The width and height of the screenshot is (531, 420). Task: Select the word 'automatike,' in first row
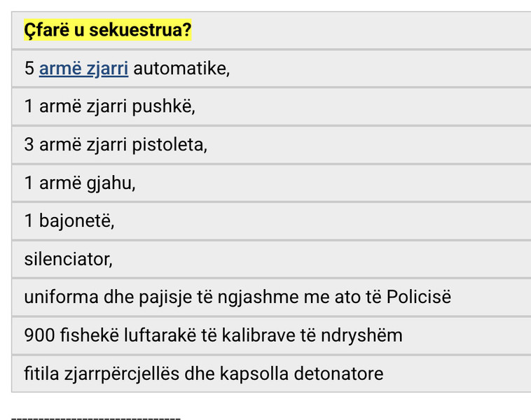click(181, 69)
